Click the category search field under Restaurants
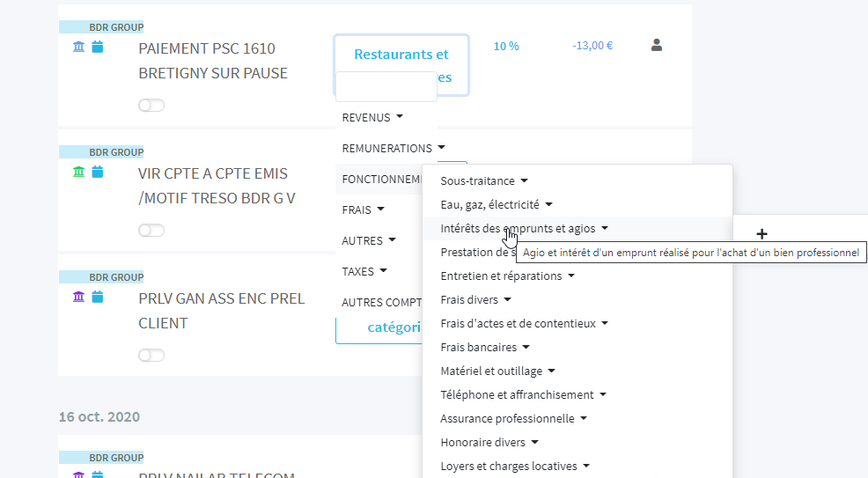 386,87
